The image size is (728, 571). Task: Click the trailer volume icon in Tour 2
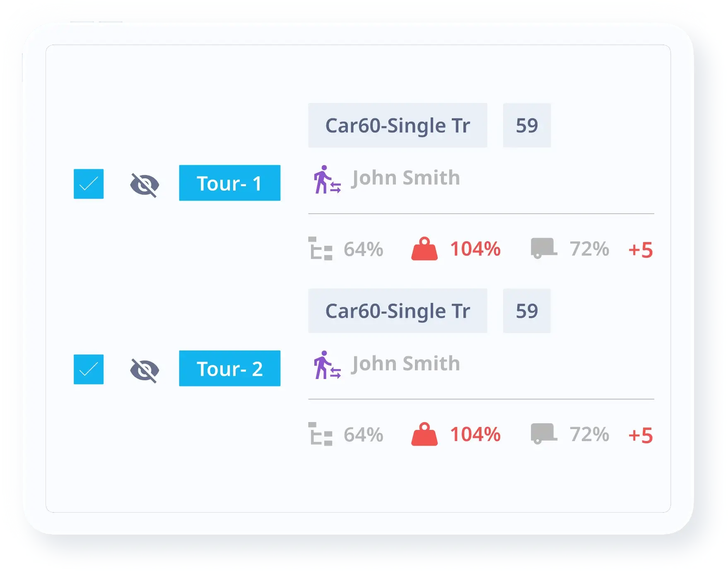(x=543, y=433)
